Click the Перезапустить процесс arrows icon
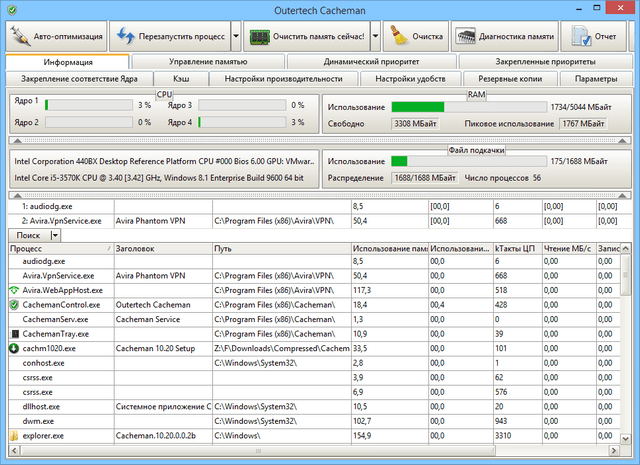This screenshot has height=465, width=640. (x=126, y=37)
